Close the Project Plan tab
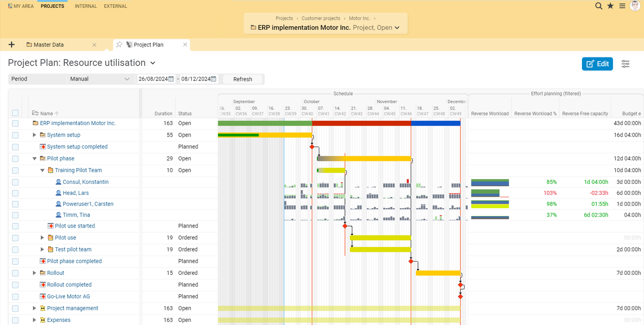This screenshot has width=644, height=325. [185, 45]
